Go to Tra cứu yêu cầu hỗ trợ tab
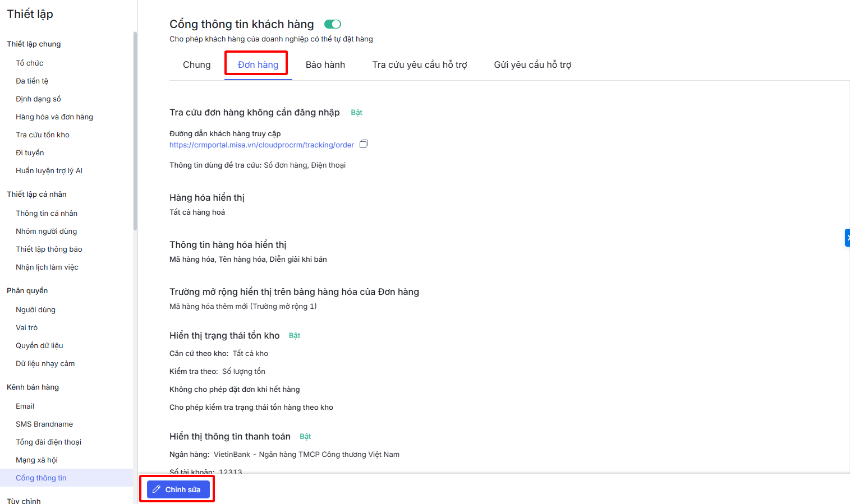The image size is (850, 504). coord(419,64)
